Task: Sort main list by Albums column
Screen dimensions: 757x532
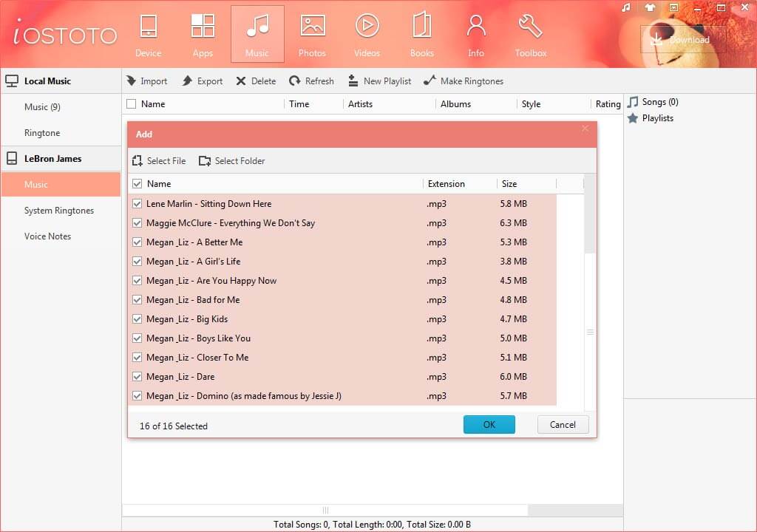Action: [455, 103]
